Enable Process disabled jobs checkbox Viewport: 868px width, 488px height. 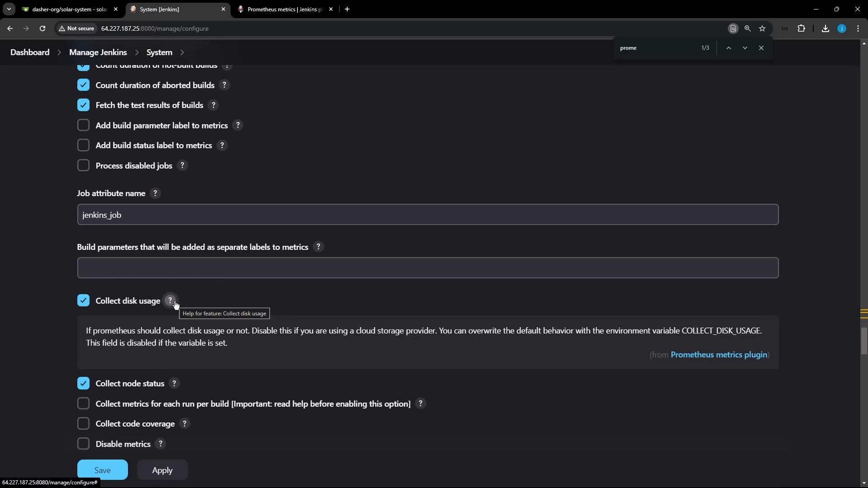pyautogui.click(x=83, y=165)
